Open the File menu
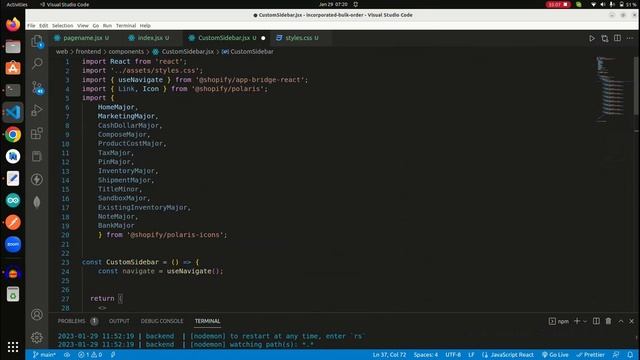The height and width of the screenshot is (360, 640). pyautogui.click(x=31, y=25)
